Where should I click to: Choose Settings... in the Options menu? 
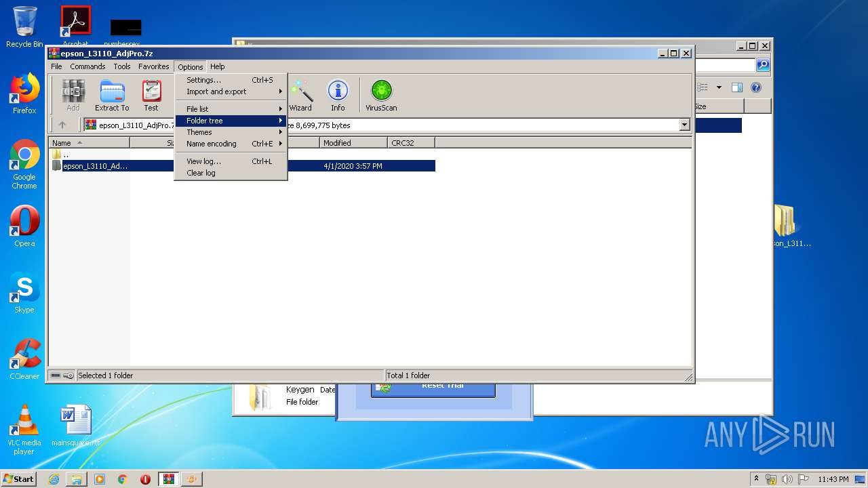click(231, 80)
